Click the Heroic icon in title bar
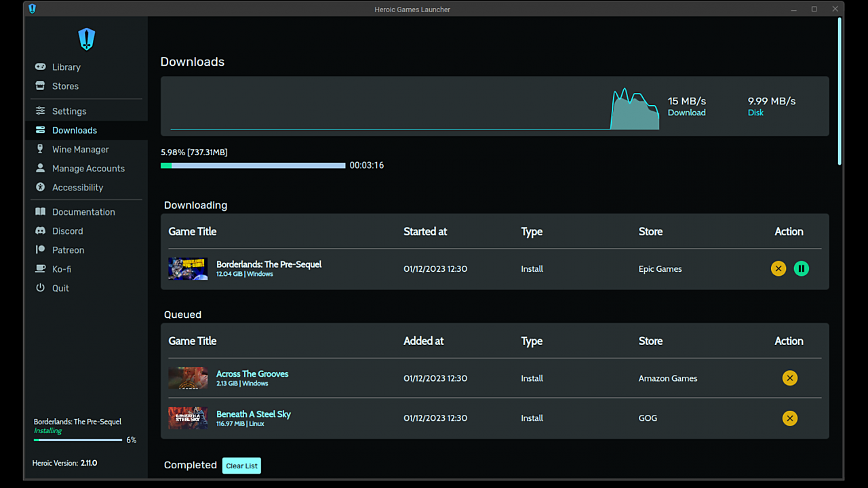 point(32,9)
